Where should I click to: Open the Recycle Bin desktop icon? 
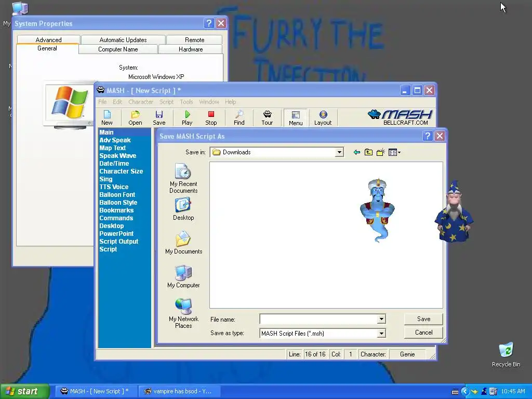506,354
